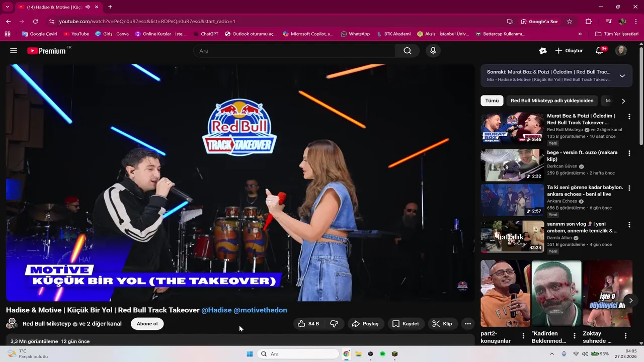Open the @Hadise channel link

coord(216,310)
